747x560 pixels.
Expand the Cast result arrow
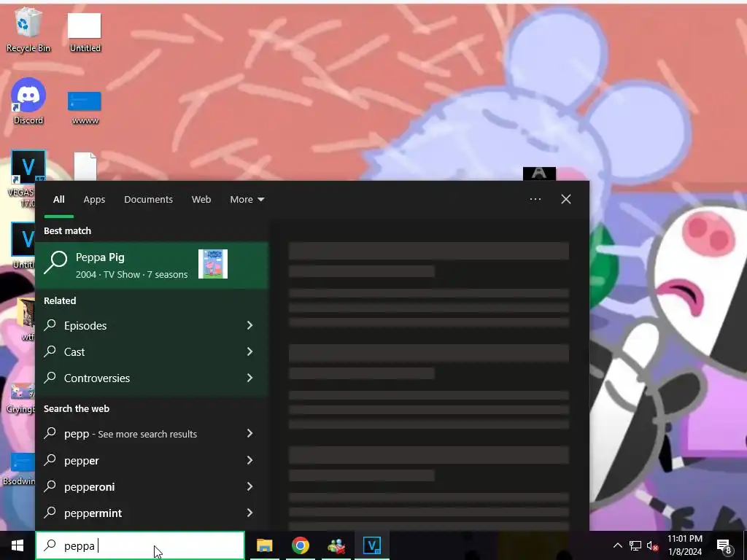coord(249,351)
